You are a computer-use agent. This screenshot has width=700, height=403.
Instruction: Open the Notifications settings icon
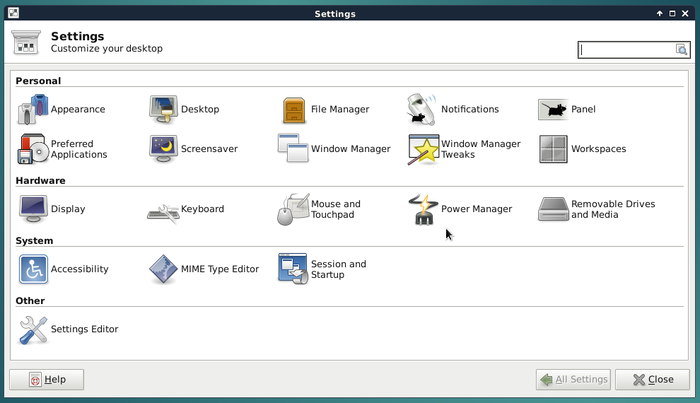coord(421,109)
